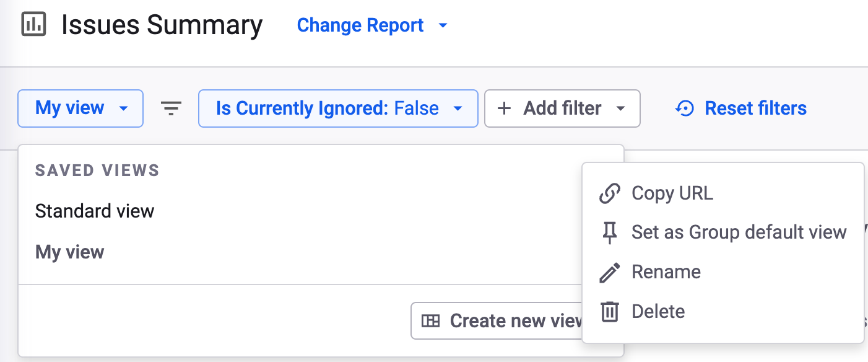Click the Reset filters link

point(755,108)
